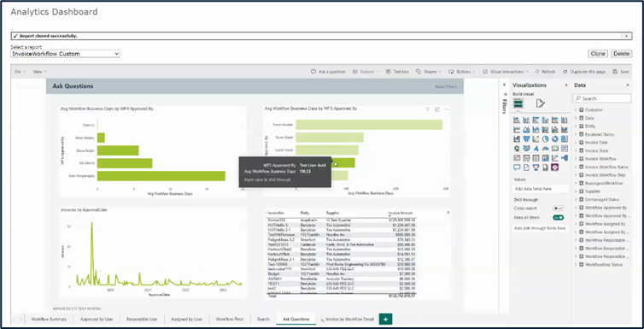Screen dimensions: 644x329
Task: Select the stacked bar chart visualization
Action: [517, 120]
